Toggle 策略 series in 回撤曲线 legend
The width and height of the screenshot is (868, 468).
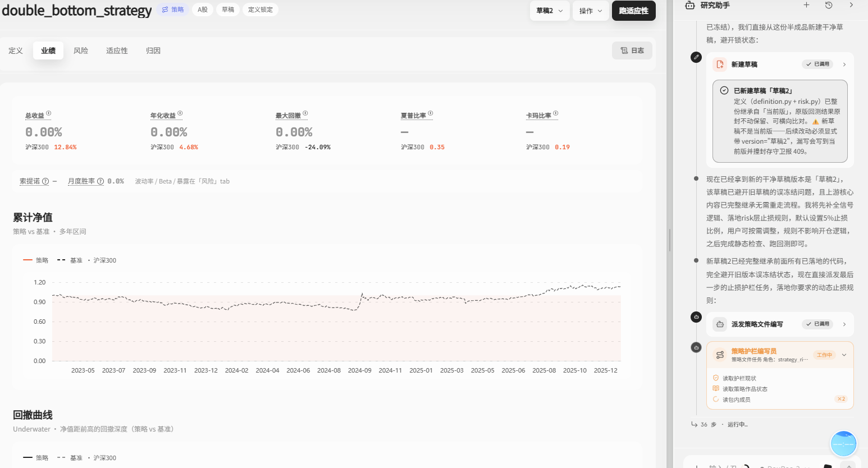pyautogui.click(x=36, y=458)
